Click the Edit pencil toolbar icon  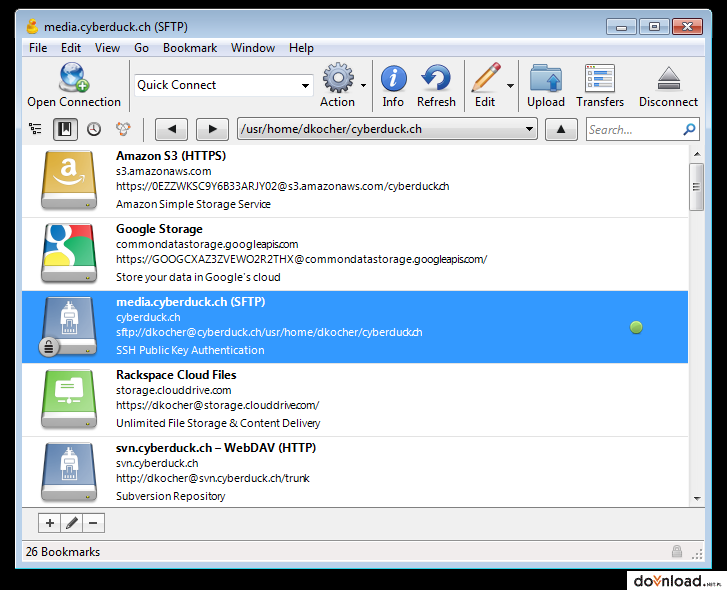pyautogui.click(x=486, y=77)
